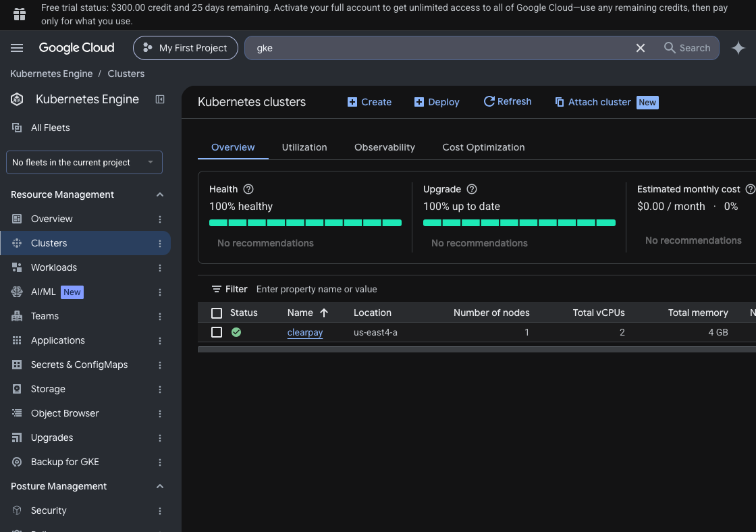Open more options for Workloads item
The image size is (756, 532).
click(x=159, y=268)
